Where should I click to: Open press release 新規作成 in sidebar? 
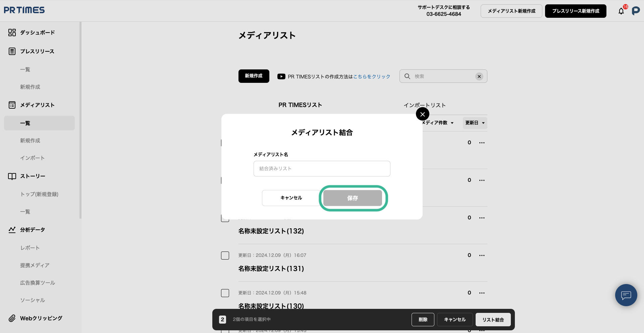[30, 87]
